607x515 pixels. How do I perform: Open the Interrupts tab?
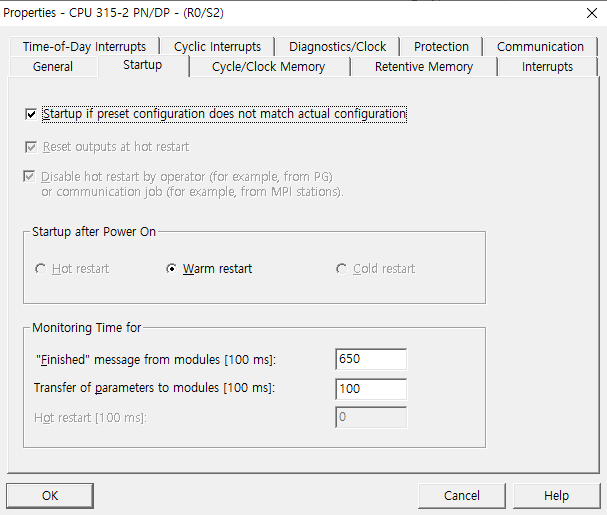[547, 67]
